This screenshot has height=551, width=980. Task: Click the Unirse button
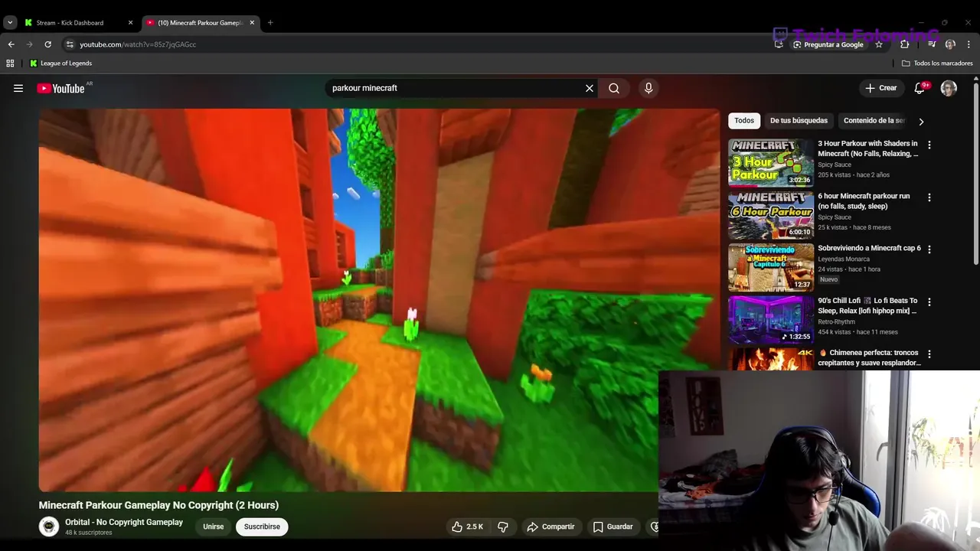(x=214, y=527)
